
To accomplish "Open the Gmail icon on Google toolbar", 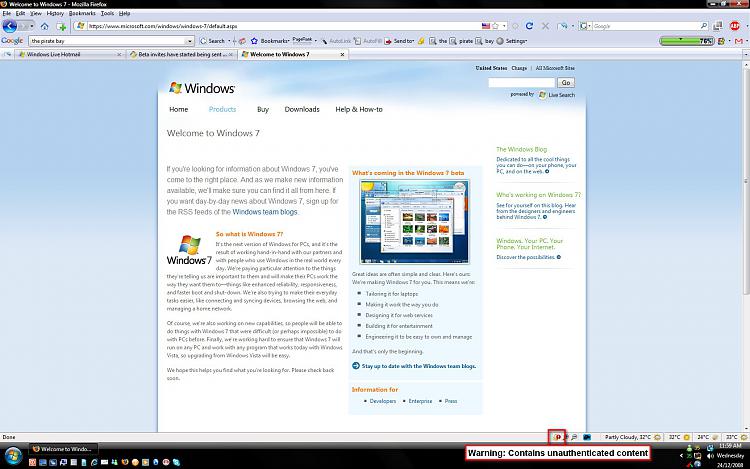I will [739, 41].
